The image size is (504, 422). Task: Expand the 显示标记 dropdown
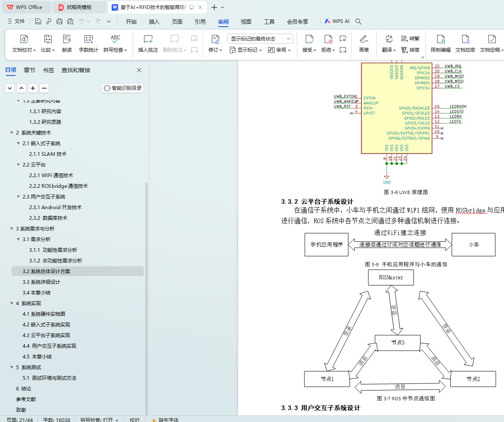(245, 50)
